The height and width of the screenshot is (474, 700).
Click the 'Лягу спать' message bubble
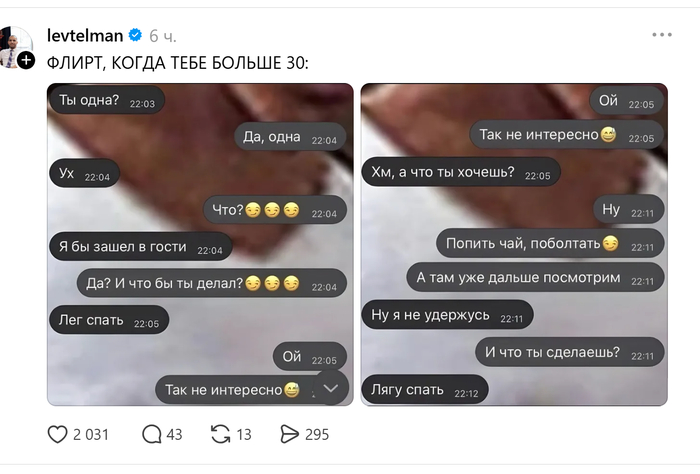425,390
